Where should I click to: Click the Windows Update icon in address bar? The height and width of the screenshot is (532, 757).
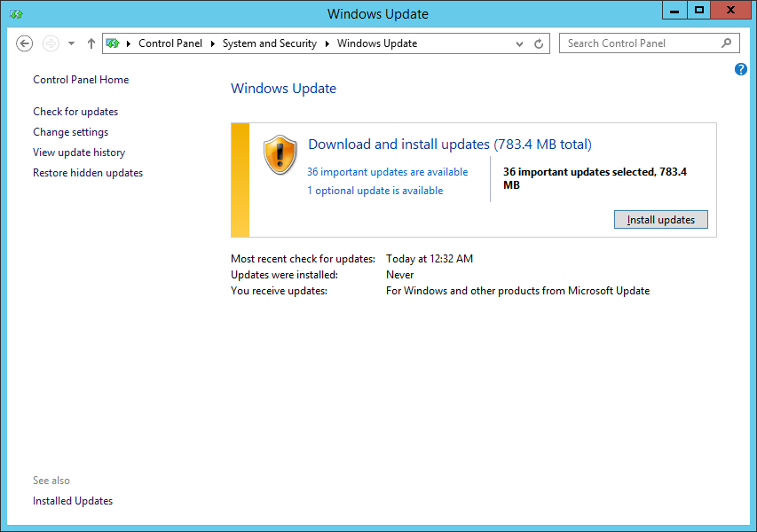click(x=113, y=43)
